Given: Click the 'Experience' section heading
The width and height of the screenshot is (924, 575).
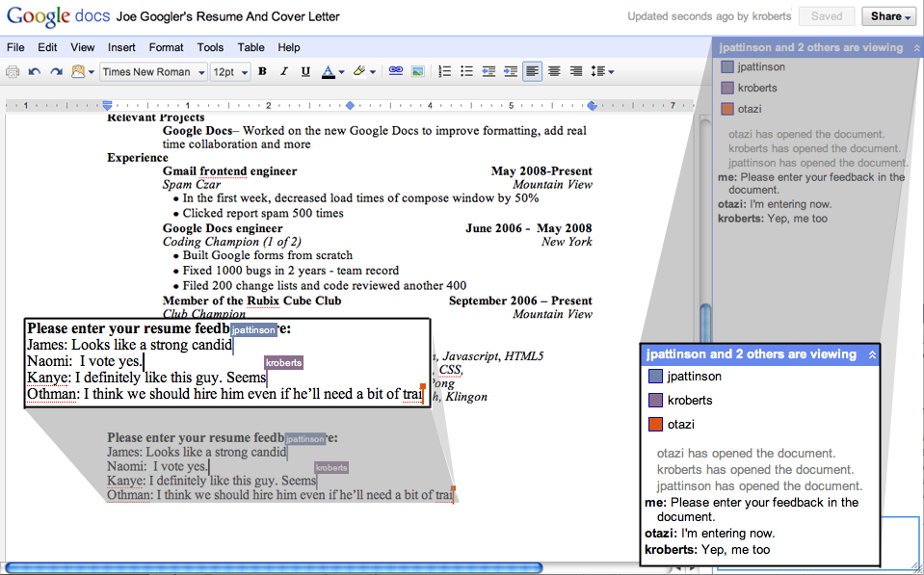Looking at the screenshot, I should click(x=138, y=158).
